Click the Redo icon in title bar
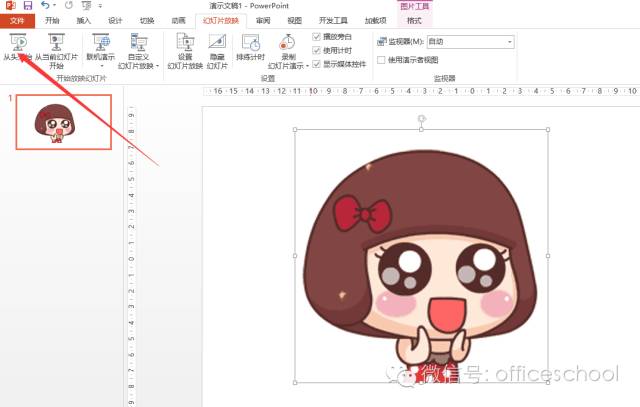 pyautogui.click(x=69, y=5)
